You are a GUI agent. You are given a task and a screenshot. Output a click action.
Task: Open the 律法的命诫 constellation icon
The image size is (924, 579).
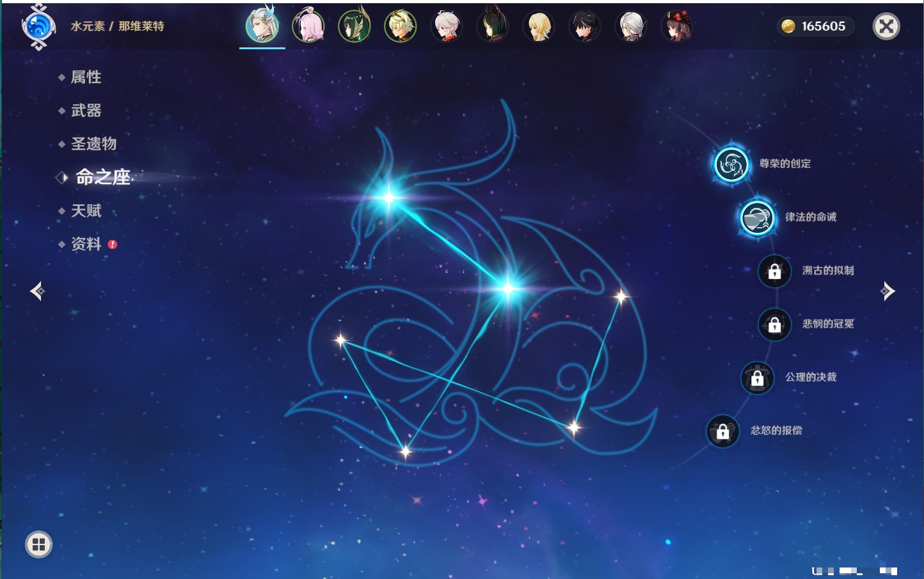click(757, 218)
